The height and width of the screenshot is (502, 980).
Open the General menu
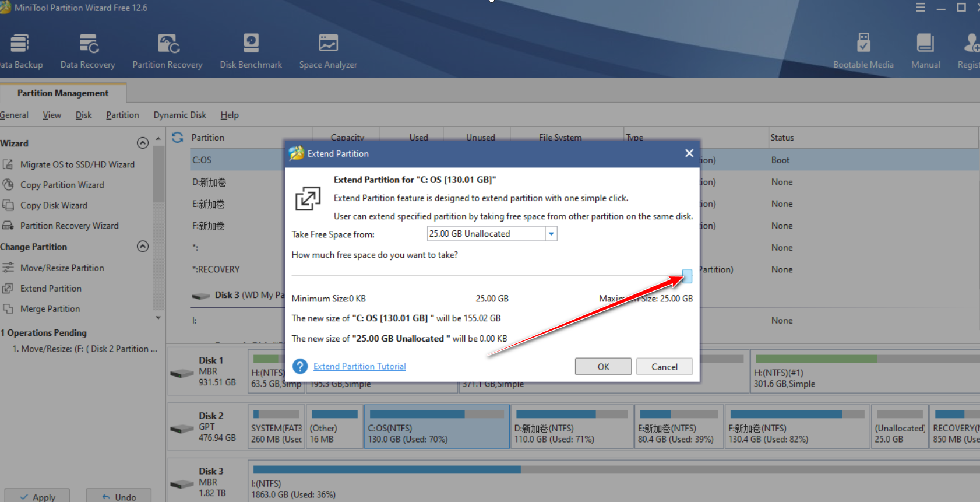14,115
